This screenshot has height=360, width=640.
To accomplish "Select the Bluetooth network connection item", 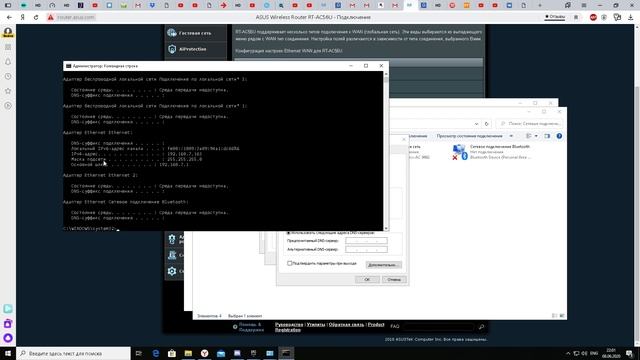I will 492,152.
